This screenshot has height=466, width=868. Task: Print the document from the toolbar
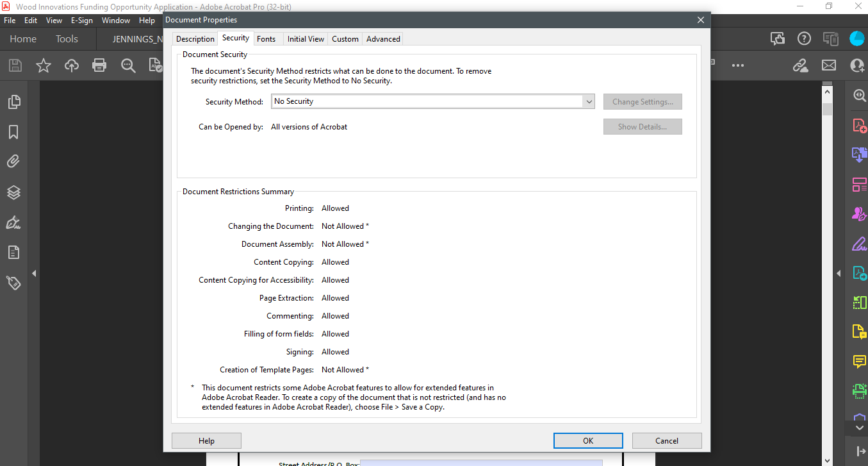pos(99,65)
